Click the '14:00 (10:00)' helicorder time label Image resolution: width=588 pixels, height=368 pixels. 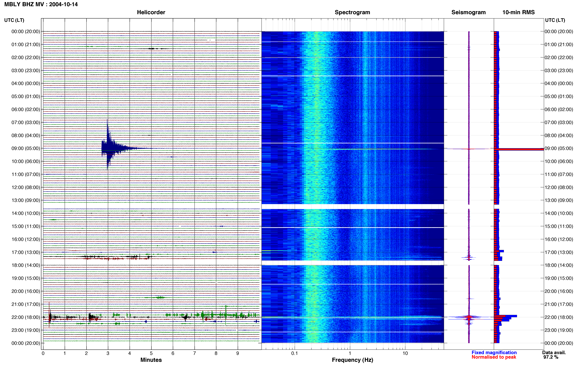point(26,213)
